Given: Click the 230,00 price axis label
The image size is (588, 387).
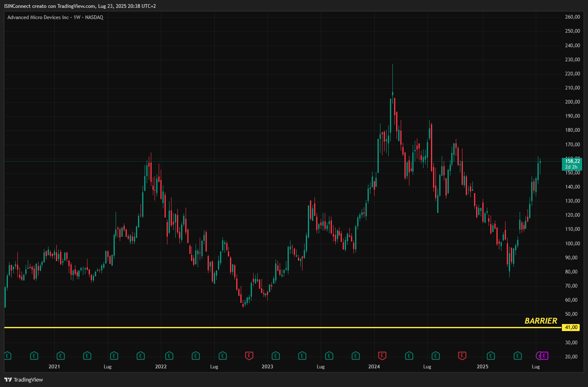Looking at the screenshot, I should (x=572, y=60).
